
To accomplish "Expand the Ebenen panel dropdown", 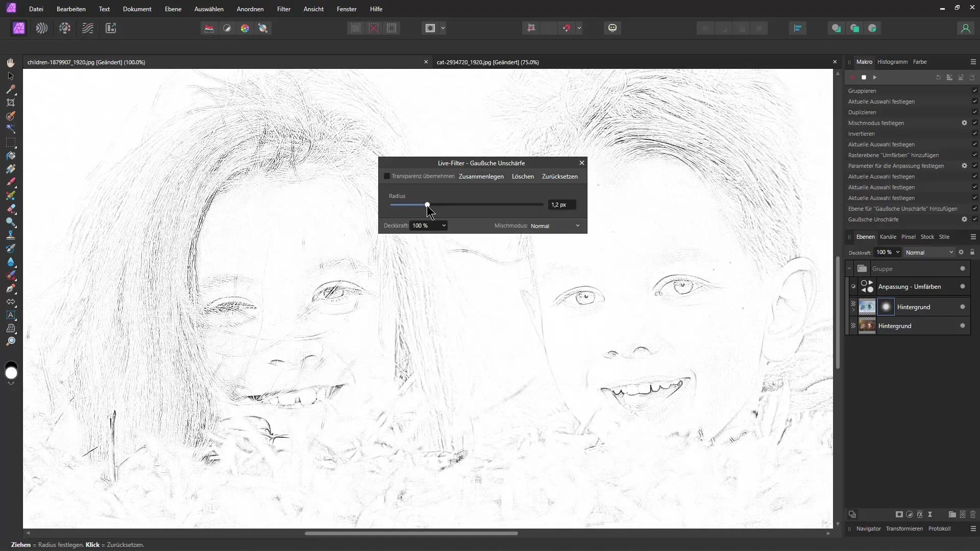I will (x=974, y=237).
